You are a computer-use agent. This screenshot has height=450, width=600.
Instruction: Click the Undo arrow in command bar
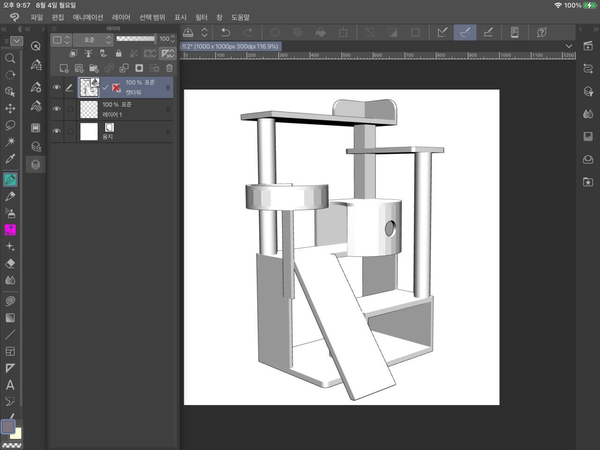[x=227, y=33]
